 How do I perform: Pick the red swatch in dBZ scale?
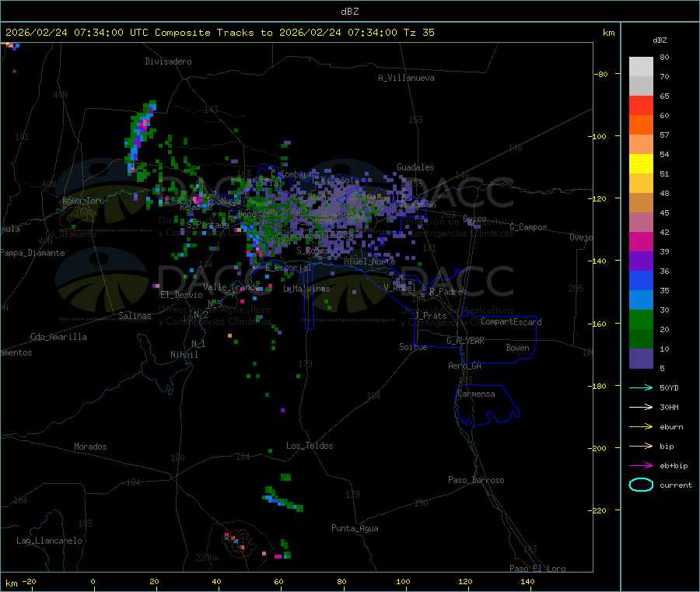click(x=641, y=105)
